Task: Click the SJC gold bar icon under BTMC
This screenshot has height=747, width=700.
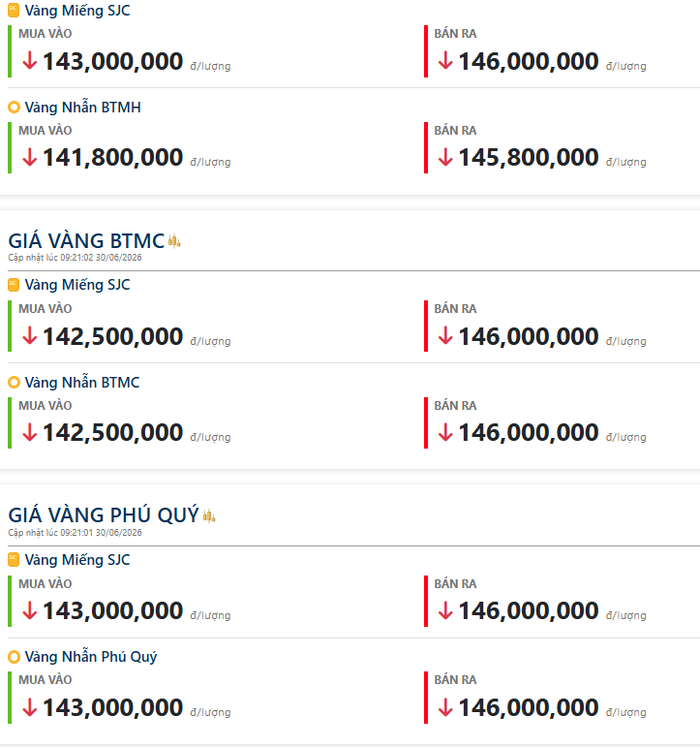Action: click(x=14, y=285)
